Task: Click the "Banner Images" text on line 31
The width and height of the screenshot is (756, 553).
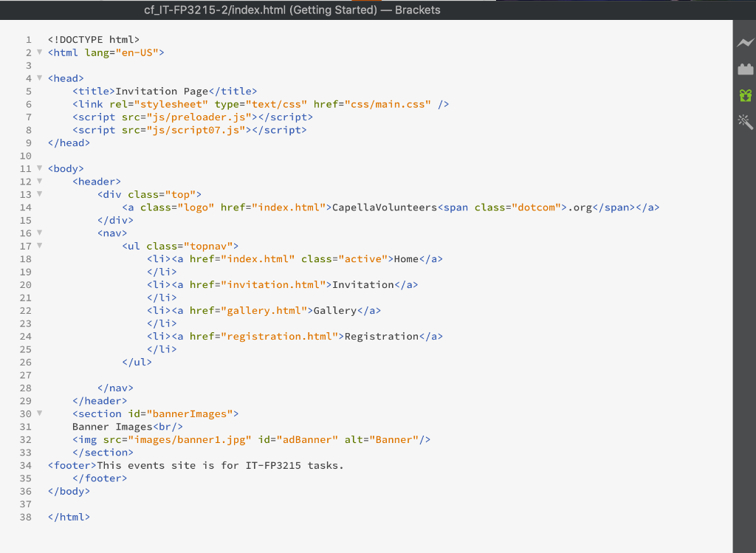Action: click(112, 427)
